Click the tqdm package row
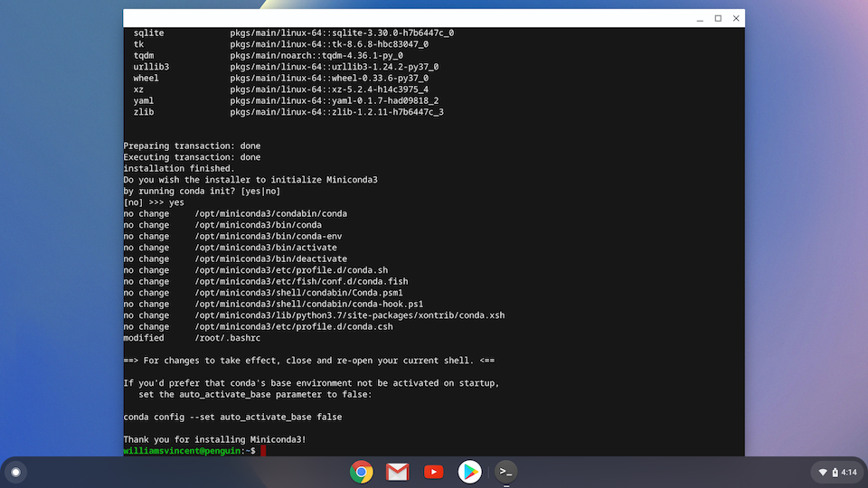The width and height of the screenshot is (868, 488). [268, 55]
